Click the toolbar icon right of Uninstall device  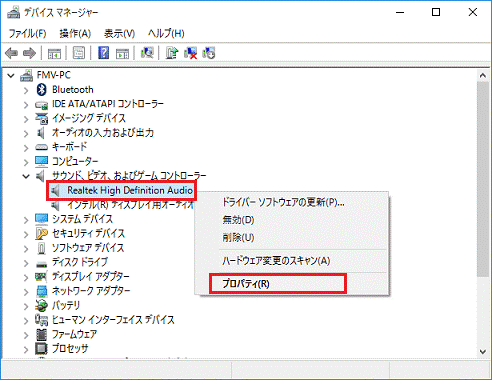coord(209,53)
